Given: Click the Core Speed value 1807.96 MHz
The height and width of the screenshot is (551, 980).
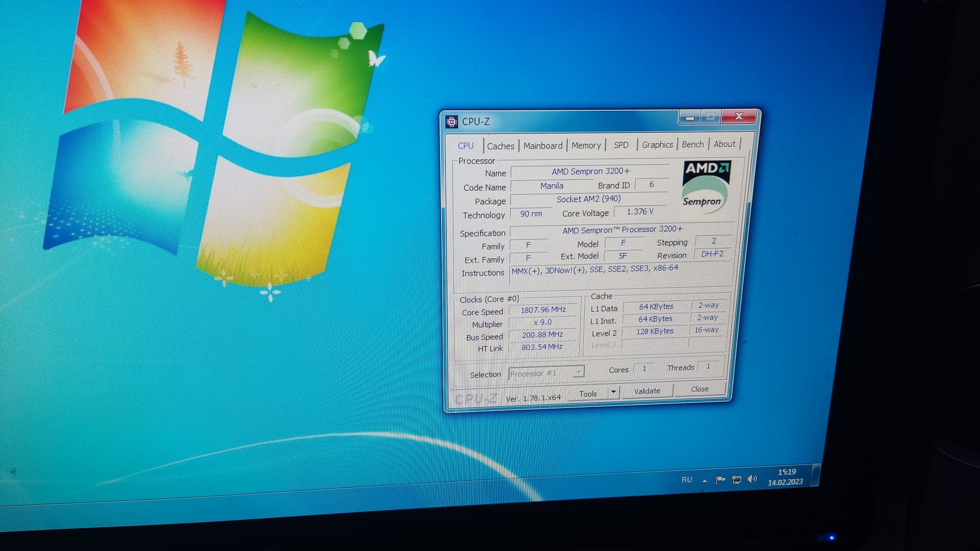Looking at the screenshot, I should click(543, 310).
